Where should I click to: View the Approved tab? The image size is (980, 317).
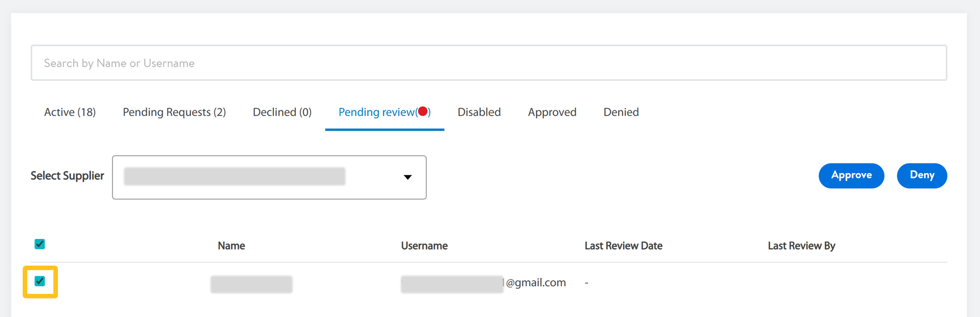pos(552,112)
